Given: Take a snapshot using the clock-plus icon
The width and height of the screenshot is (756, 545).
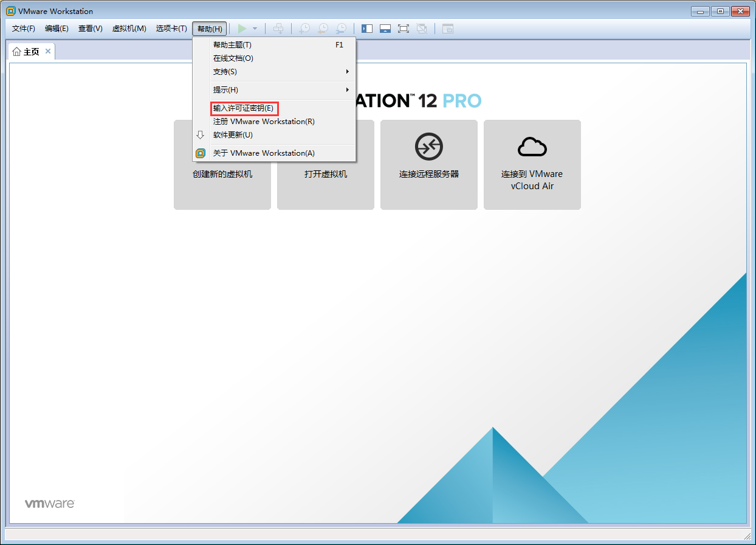Looking at the screenshot, I should 304,28.
